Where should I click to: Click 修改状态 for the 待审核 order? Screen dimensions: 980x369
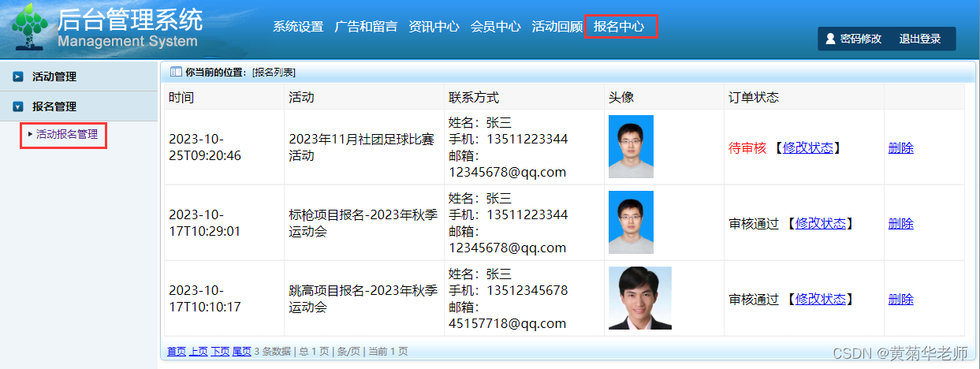(x=807, y=147)
